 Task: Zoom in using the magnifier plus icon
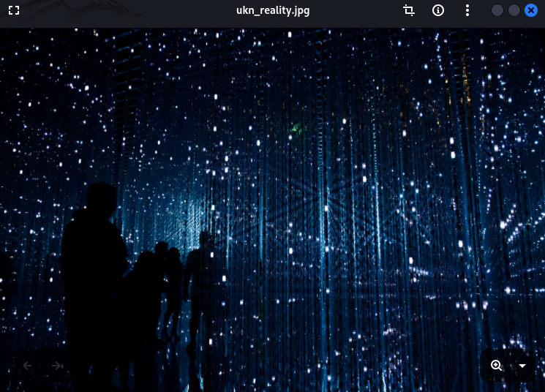click(x=496, y=366)
